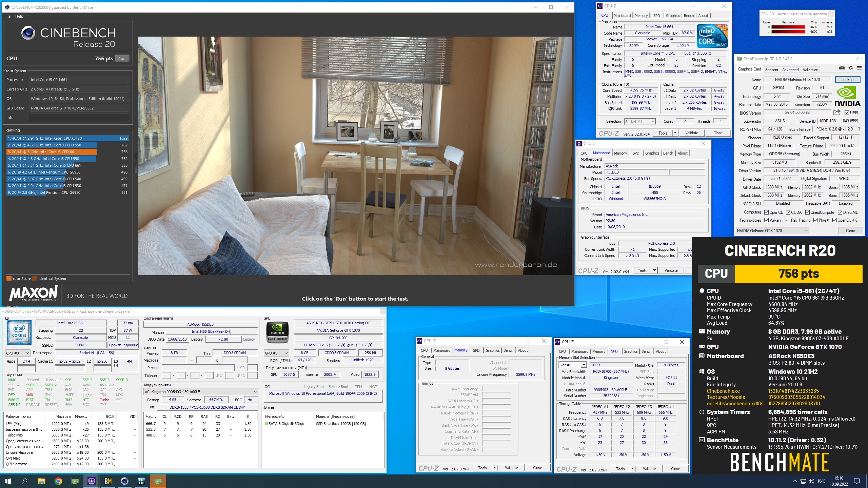Open the GPU-Z hamburger menu
The width and height of the screenshot is (868, 488).
pyautogui.click(x=859, y=68)
